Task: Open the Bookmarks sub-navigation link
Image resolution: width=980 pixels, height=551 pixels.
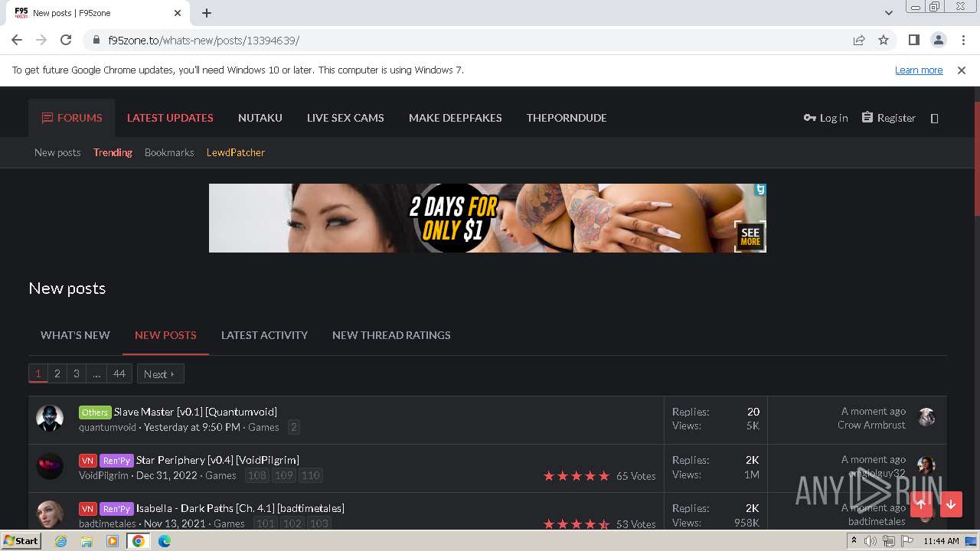Action: (x=169, y=152)
